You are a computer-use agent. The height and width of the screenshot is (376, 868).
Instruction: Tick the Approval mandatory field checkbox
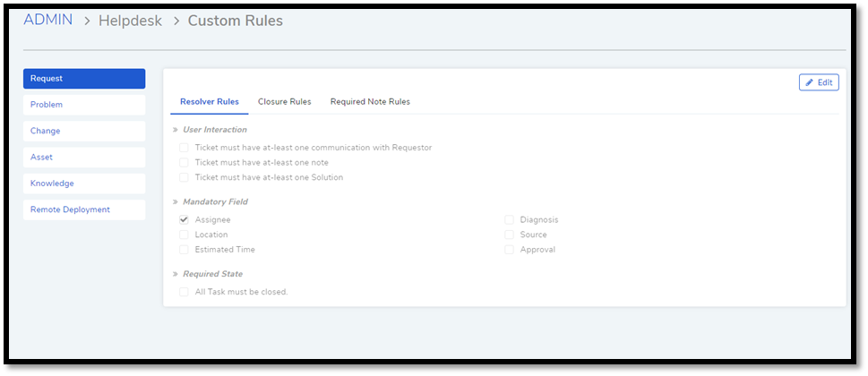pyautogui.click(x=510, y=250)
